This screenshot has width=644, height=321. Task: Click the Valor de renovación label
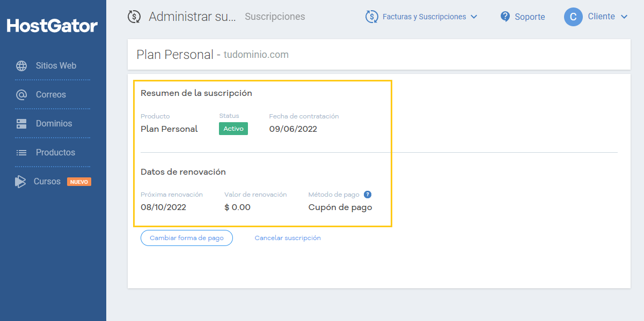coord(255,195)
